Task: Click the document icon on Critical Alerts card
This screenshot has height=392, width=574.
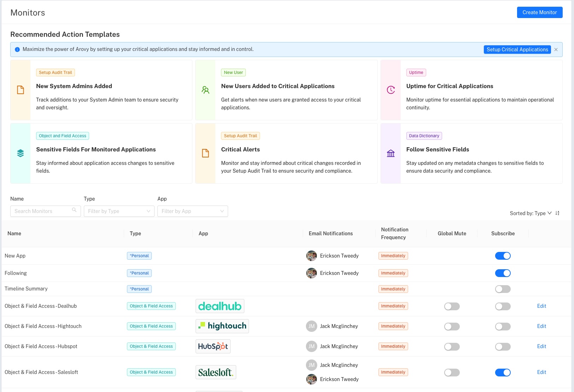Action: click(205, 153)
